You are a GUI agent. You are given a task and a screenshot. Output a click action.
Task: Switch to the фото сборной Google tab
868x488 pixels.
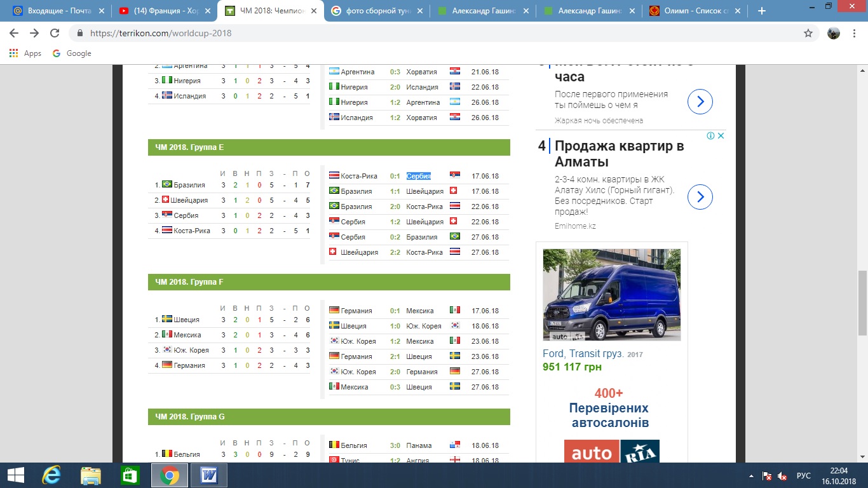click(x=376, y=11)
